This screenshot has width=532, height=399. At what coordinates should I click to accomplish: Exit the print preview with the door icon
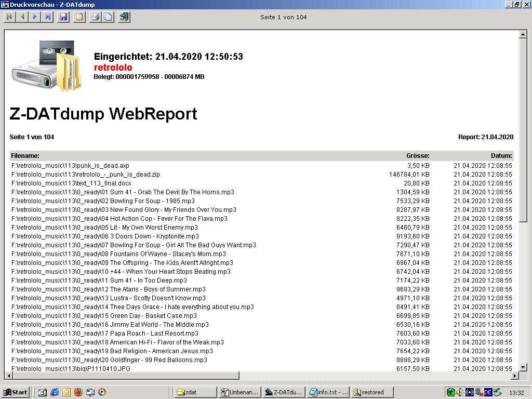pos(125,17)
